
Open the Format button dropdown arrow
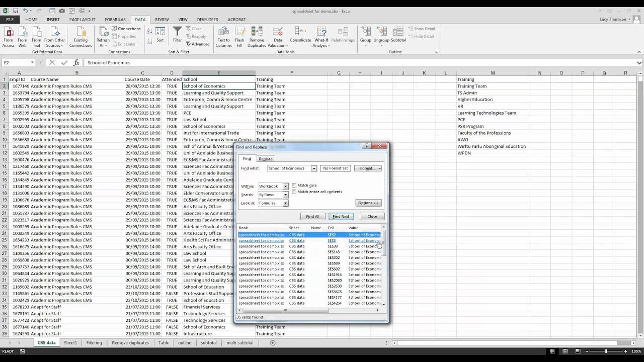tap(380, 168)
